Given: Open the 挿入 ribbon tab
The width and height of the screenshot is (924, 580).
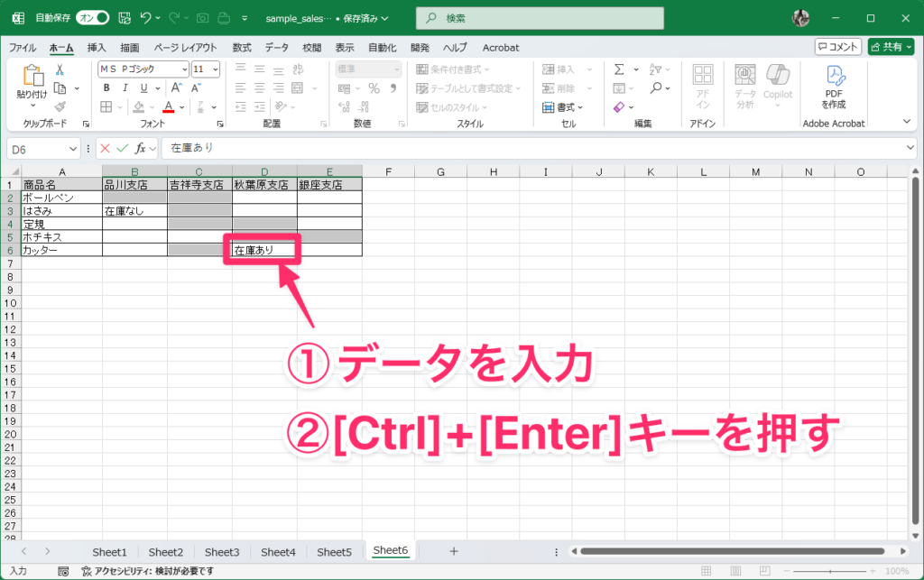Looking at the screenshot, I should pos(97,47).
